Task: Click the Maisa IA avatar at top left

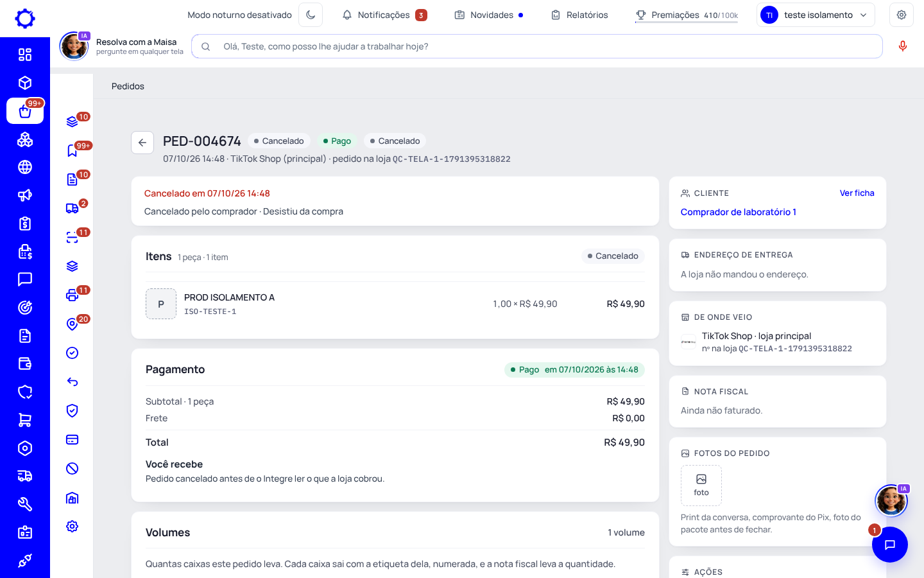Action: pyautogui.click(x=74, y=46)
